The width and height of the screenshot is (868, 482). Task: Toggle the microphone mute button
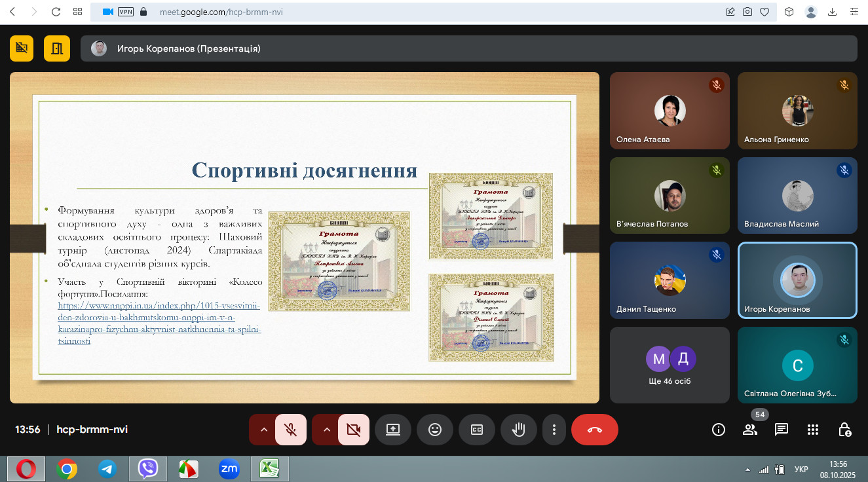click(x=291, y=430)
